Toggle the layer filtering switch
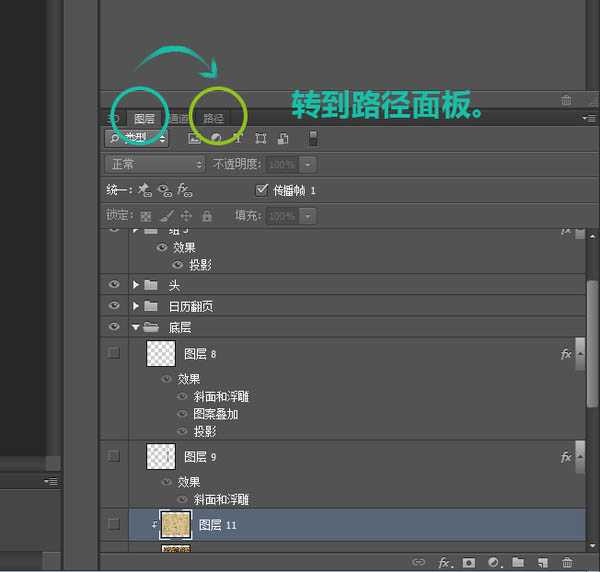 (313, 138)
